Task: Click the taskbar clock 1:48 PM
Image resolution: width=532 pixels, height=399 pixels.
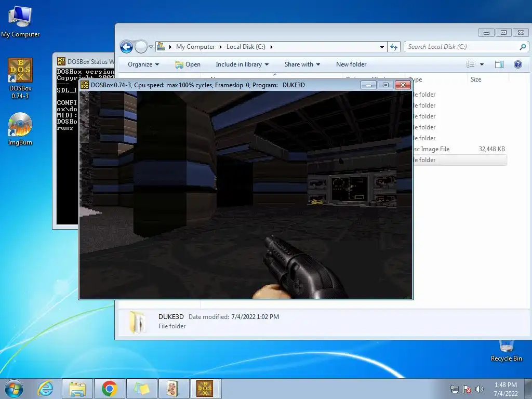Action: click(x=506, y=389)
